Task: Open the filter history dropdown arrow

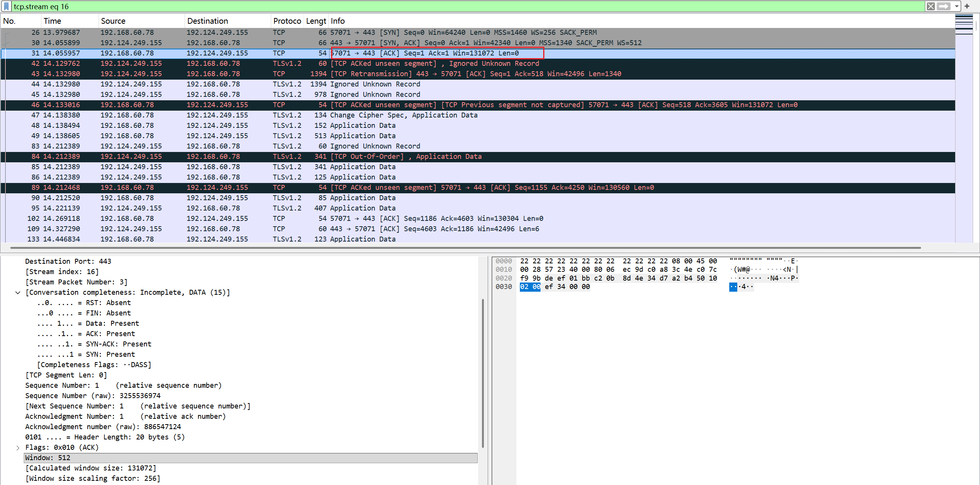Action: [x=956, y=7]
